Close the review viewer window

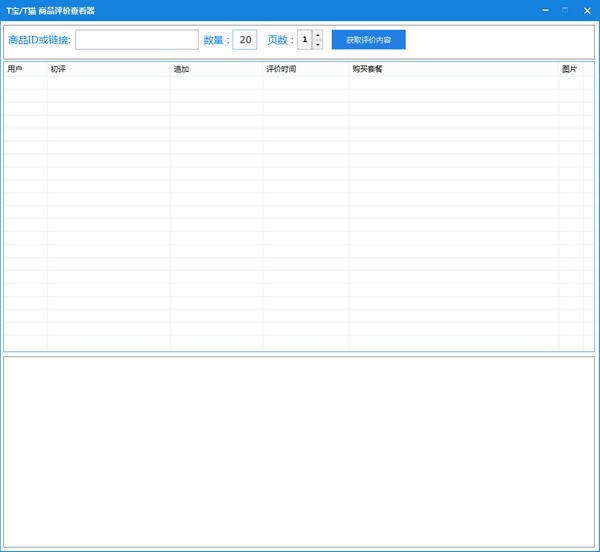[x=587, y=9]
